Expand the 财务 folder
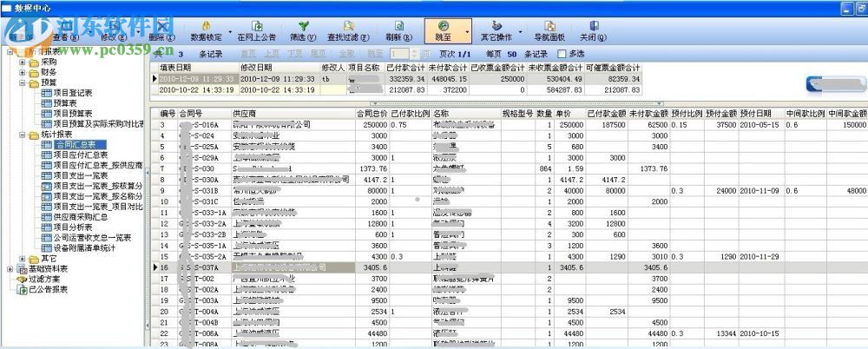This screenshot has height=349, width=868. coord(23,72)
